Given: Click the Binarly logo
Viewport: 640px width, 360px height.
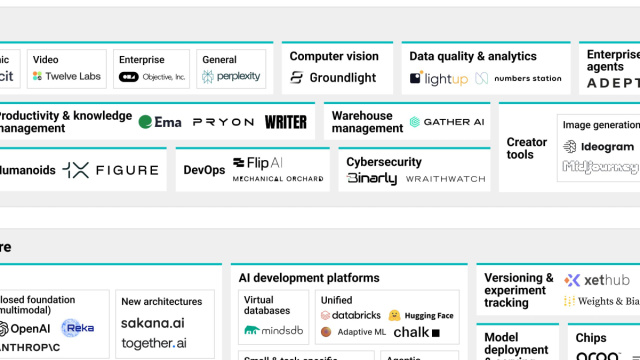Looking at the screenshot, I should [371, 179].
